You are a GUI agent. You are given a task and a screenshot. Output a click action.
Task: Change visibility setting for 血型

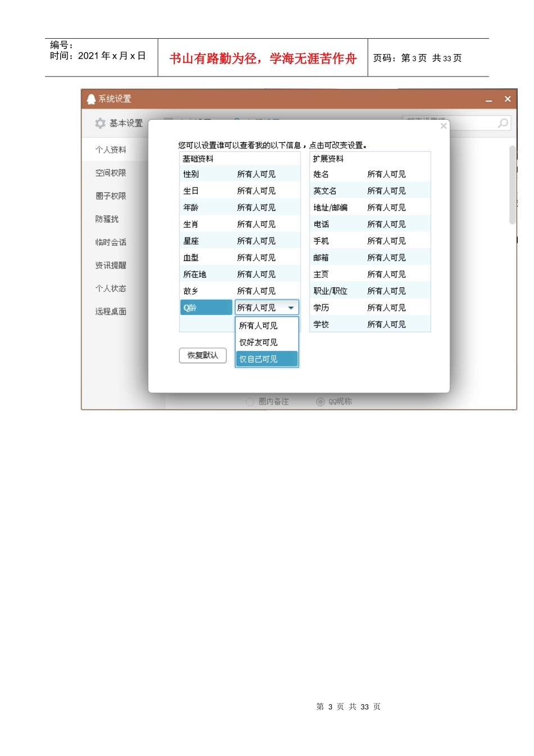point(256,258)
